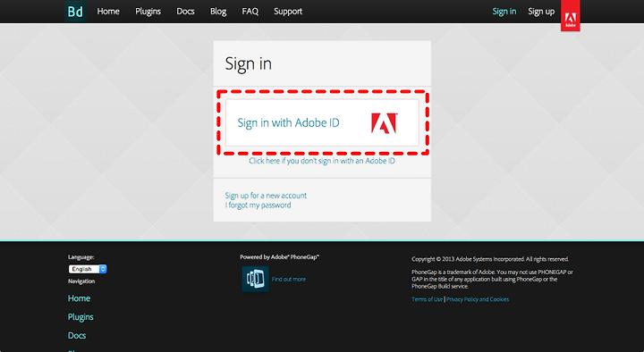Click the PhoneGap icon in the footer
This screenshot has width=644, height=352.
point(256,279)
